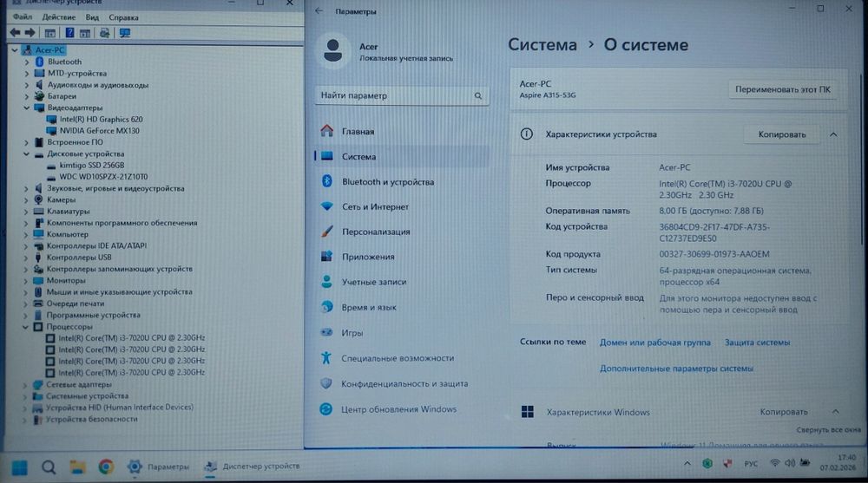This screenshot has height=483, width=868.
Task: Click Копировать for Windows characteristics
Action: [x=784, y=412]
